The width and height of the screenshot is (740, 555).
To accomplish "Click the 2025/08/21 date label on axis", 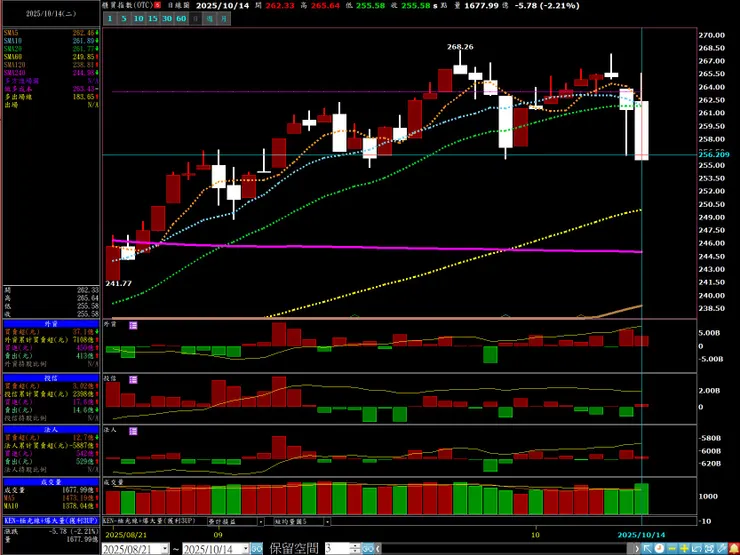I will click(x=126, y=535).
